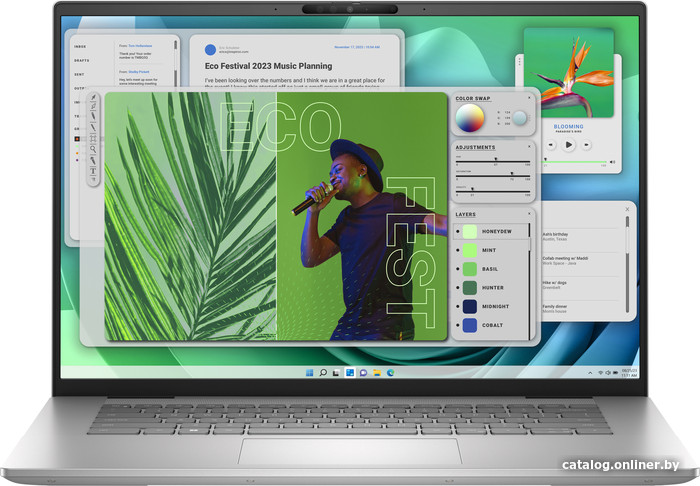Click the Cobalt layer color swatch
This screenshot has width=700, height=486.
(x=470, y=325)
